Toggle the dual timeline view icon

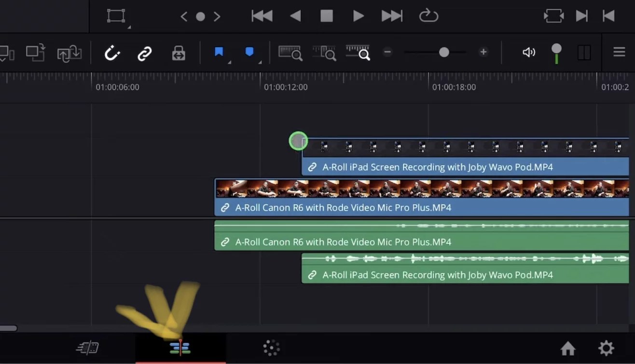click(x=584, y=53)
